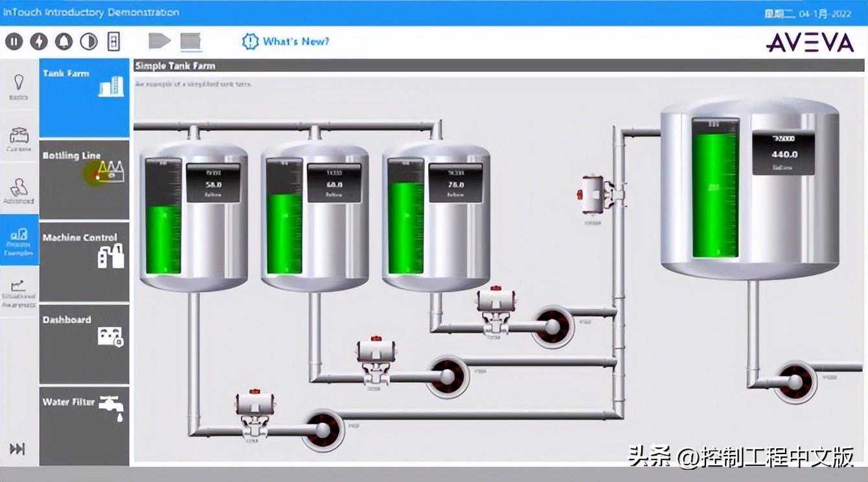The image size is (868, 482).
Task: Click the pump below the large tank
Action: 794,380
